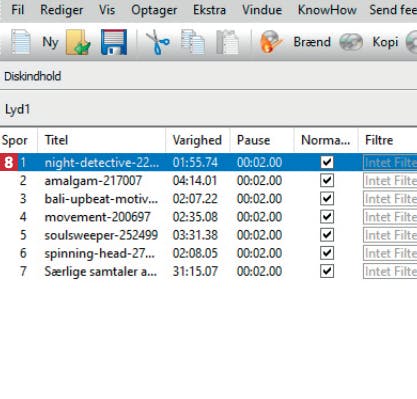Toggle normalize checkbox for Særlige samtaler track

[327, 271]
